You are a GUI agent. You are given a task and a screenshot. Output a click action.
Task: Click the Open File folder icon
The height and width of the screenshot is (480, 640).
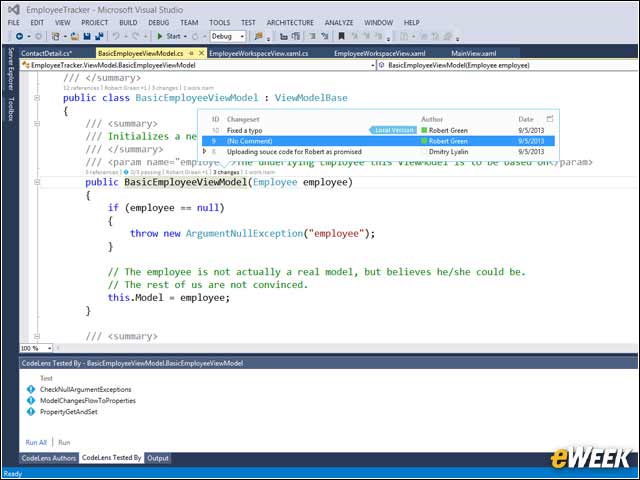[x=75, y=36]
